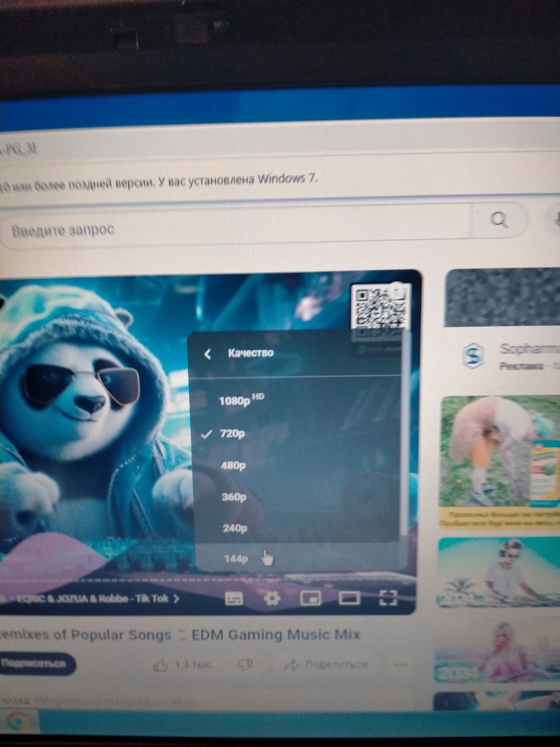Open more actions three-dot menu

click(401, 665)
